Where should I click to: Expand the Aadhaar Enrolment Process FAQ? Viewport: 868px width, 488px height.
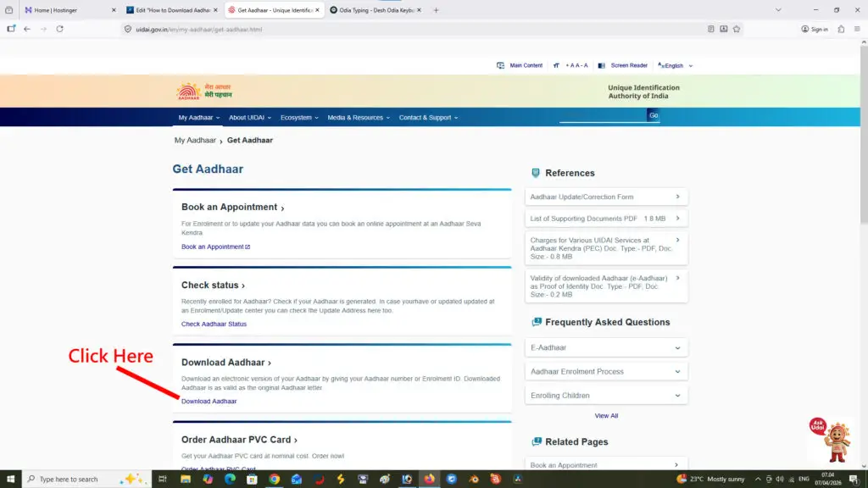coord(606,371)
